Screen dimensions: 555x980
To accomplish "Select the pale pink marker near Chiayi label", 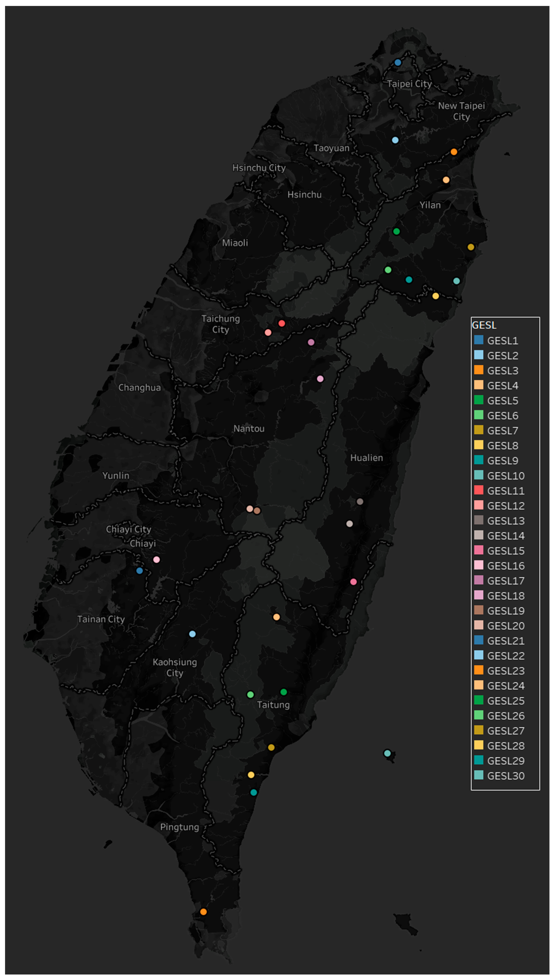I will [x=156, y=560].
